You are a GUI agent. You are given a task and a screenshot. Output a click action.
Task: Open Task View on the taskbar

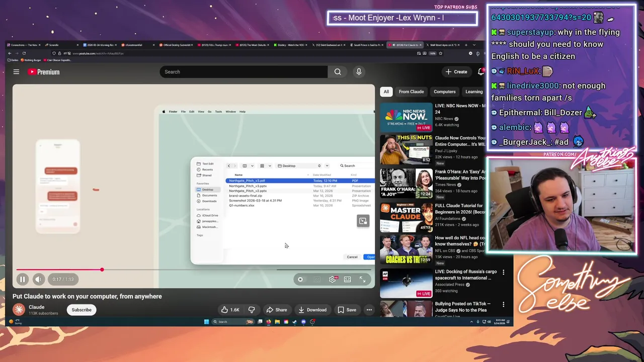tap(260, 322)
